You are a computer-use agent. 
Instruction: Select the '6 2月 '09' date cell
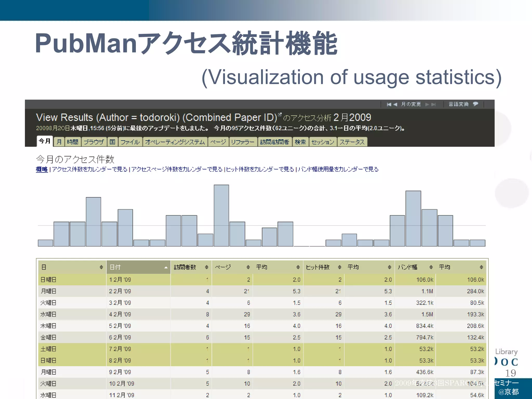tap(138, 337)
